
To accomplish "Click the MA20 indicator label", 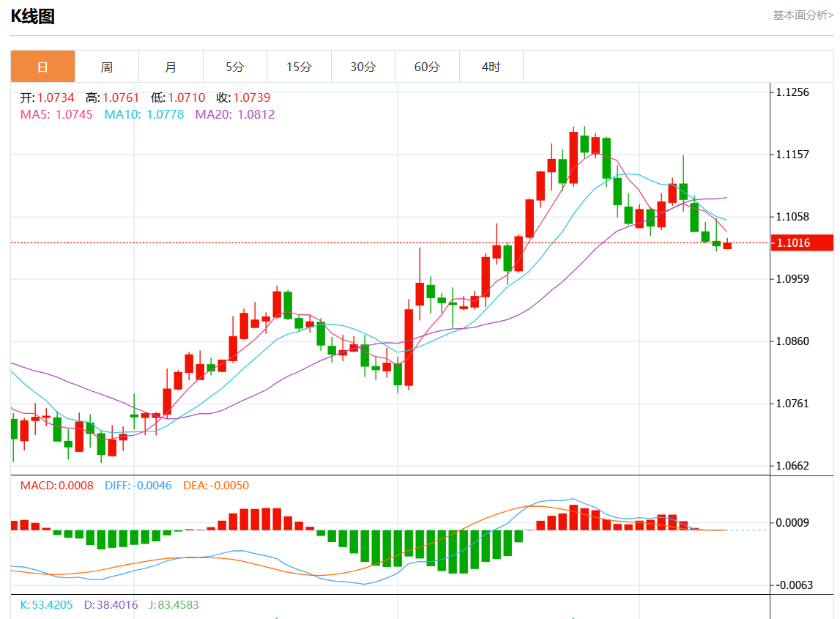I will [234, 114].
